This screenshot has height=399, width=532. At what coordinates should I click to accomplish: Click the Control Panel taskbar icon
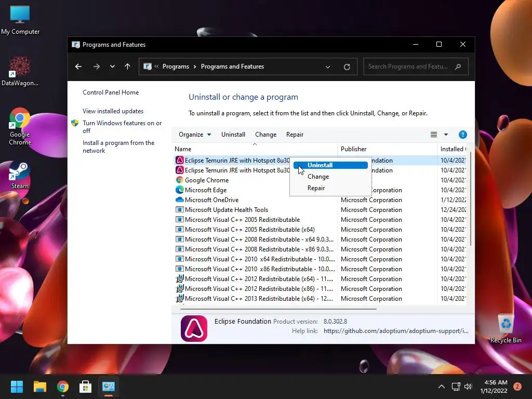click(109, 387)
